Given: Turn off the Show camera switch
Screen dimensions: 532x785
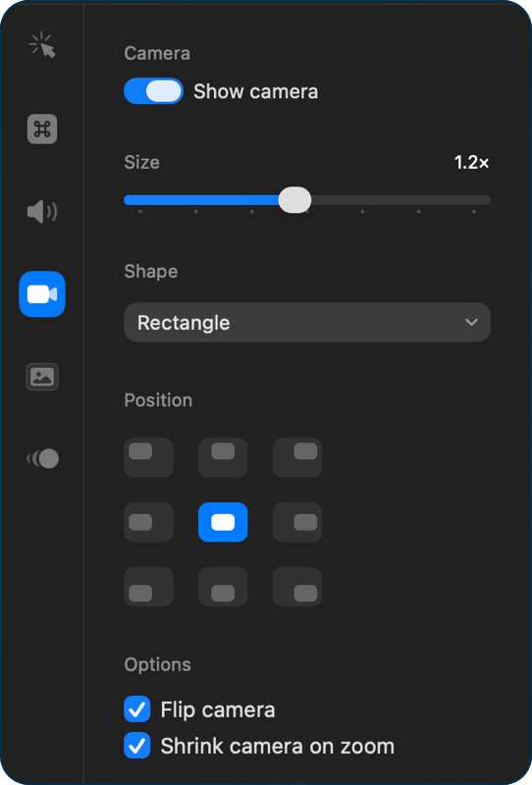Looking at the screenshot, I should click(x=153, y=91).
